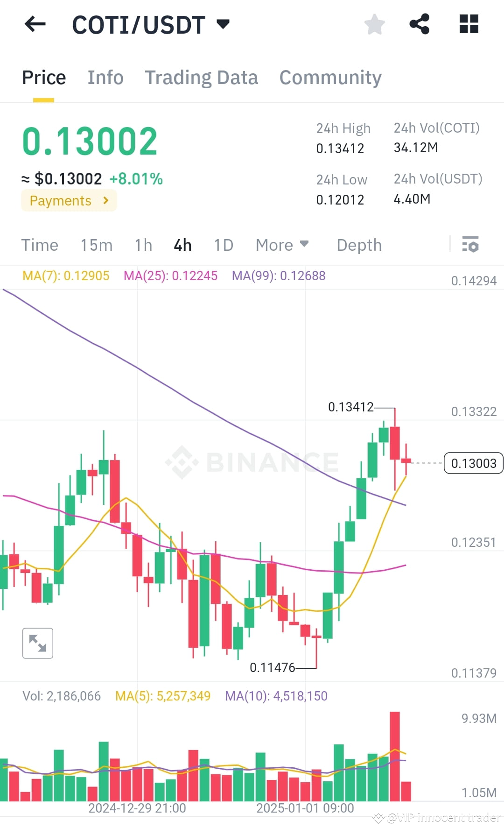Open the share icon to share chart

click(420, 24)
